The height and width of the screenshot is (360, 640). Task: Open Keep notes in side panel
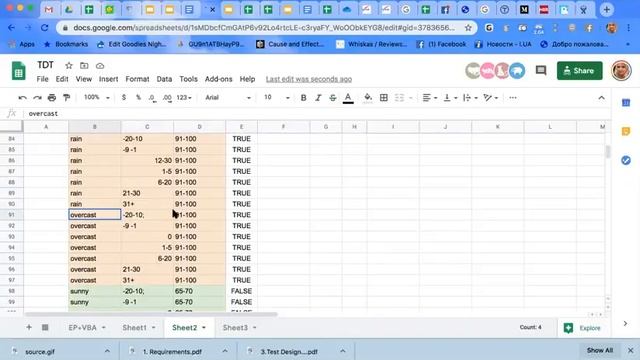pyautogui.click(x=626, y=131)
